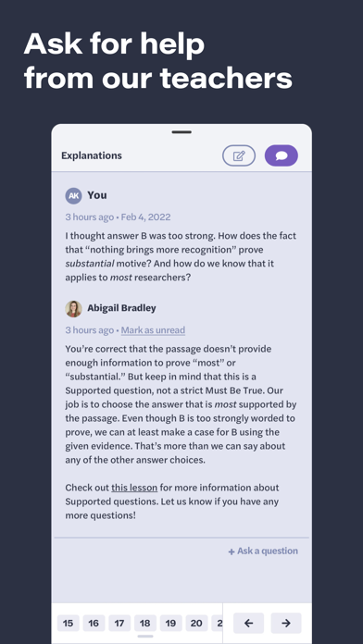Jump to question 20

click(x=196, y=624)
